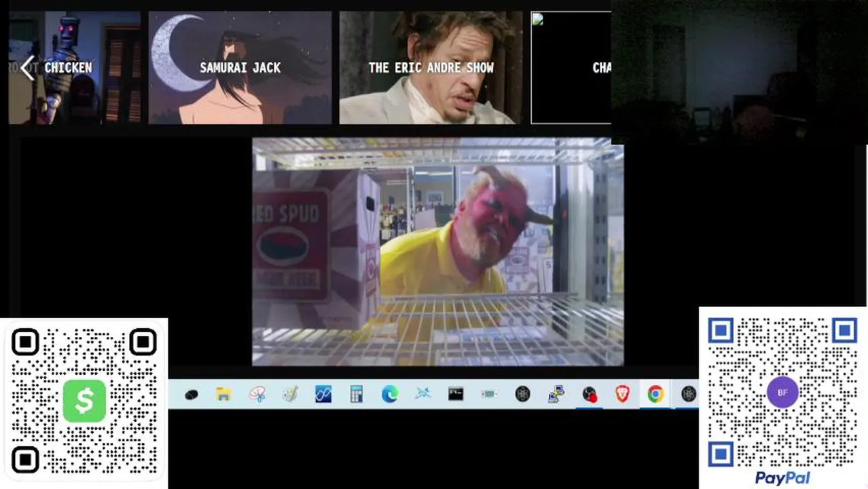Open The Eric Andre Show tile
The image size is (868, 489).
click(x=431, y=68)
